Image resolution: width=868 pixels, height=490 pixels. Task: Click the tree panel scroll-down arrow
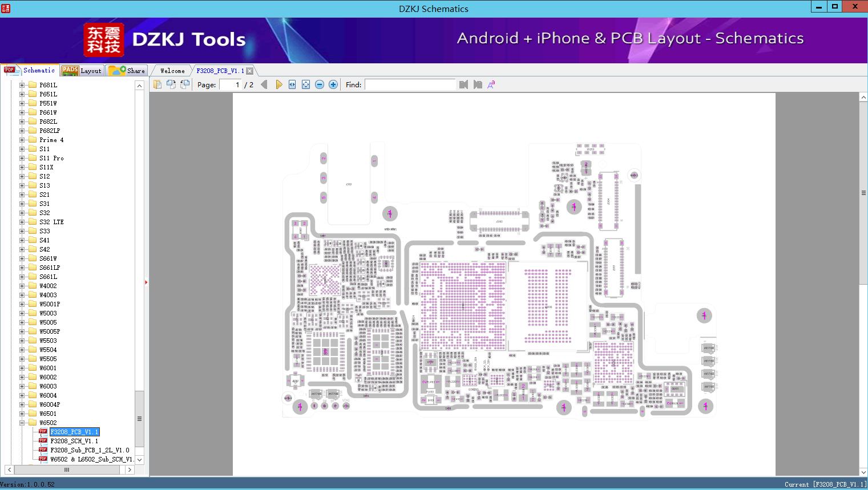(139, 459)
